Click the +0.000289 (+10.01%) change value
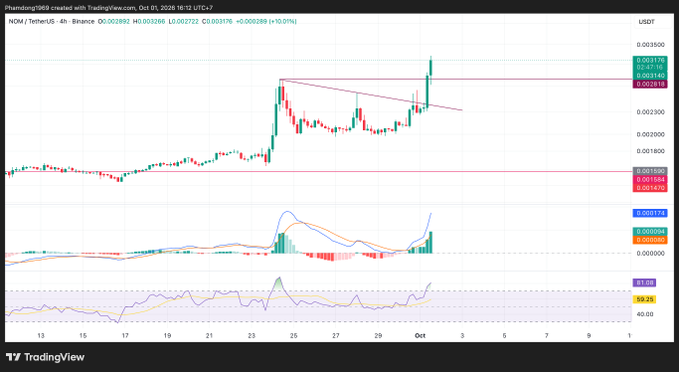679x372 pixels. tap(266, 21)
